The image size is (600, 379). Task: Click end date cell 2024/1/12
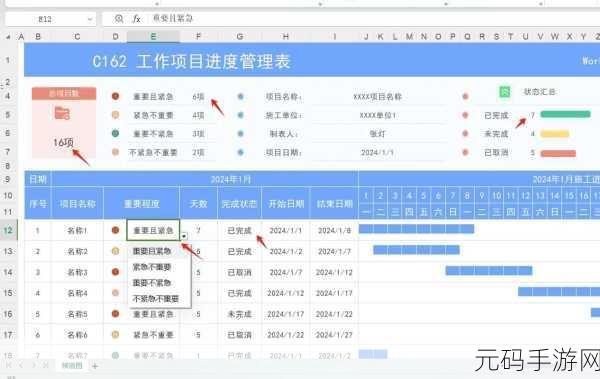[x=334, y=272]
